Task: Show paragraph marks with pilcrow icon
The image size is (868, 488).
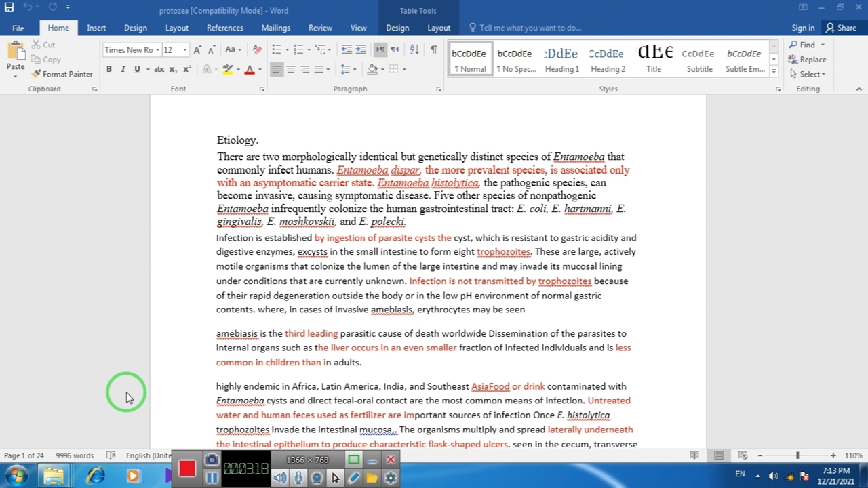Action: (433, 49)
